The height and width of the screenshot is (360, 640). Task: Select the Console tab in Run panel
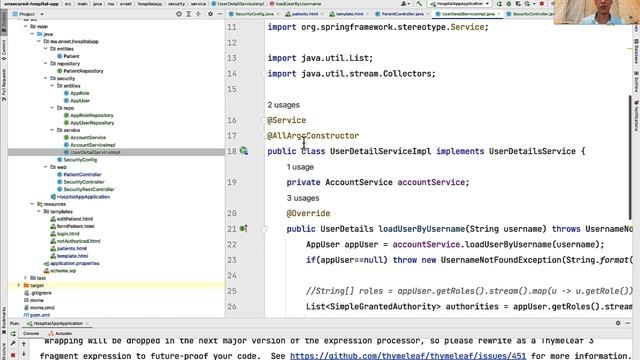(31, 333)
